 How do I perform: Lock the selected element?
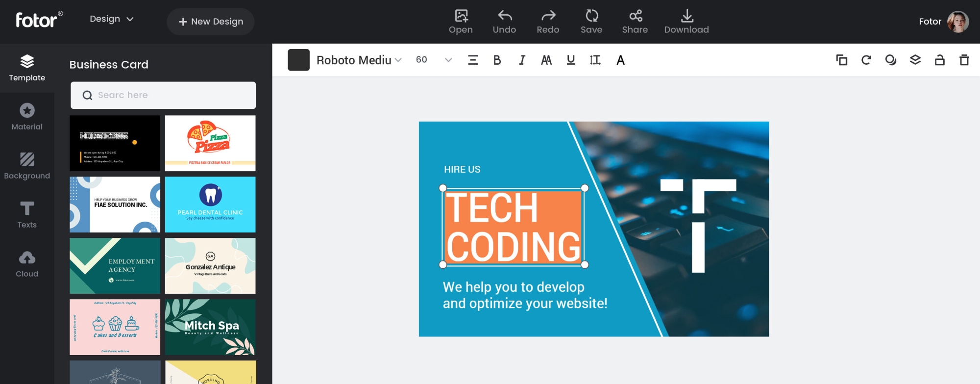(x=939, y=60)
